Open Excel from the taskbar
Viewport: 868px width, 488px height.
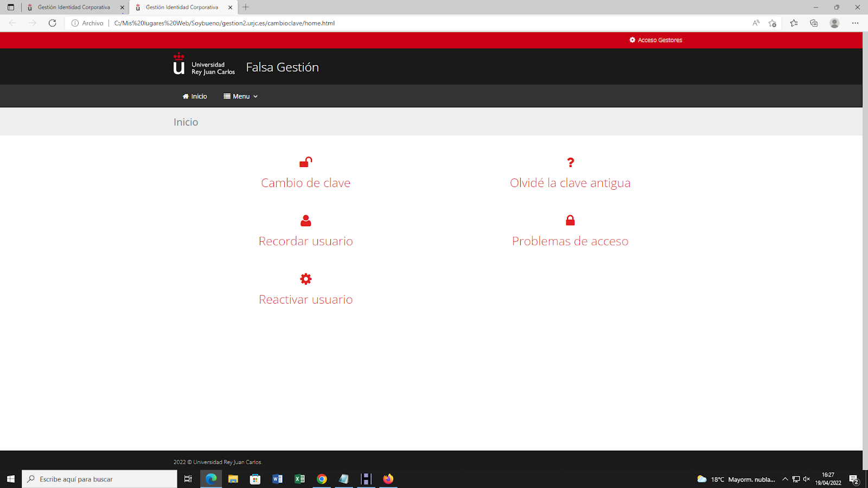299,479
